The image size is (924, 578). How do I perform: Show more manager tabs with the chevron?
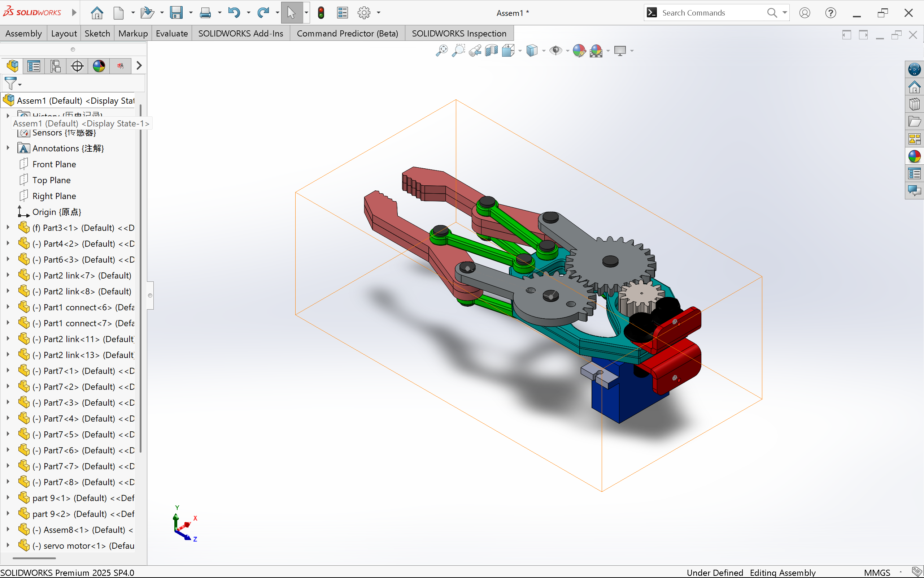coord(139,66)
